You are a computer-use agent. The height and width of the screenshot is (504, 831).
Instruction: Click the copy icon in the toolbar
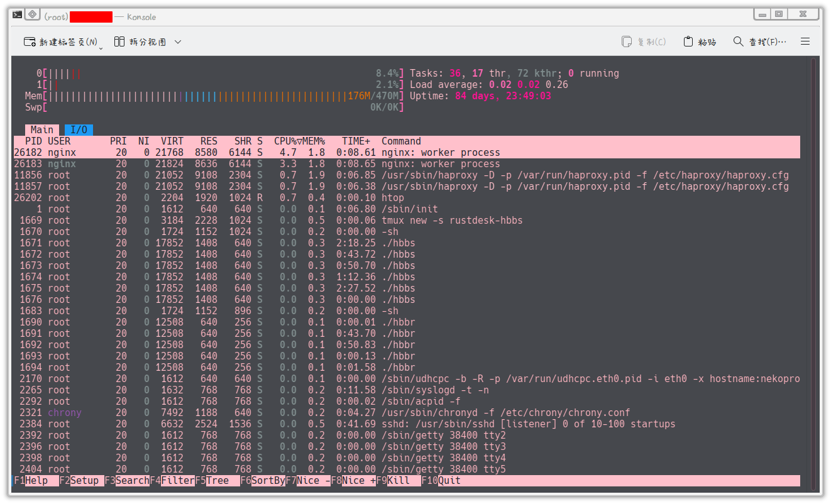pyautogui.click(x=626, y=41)
